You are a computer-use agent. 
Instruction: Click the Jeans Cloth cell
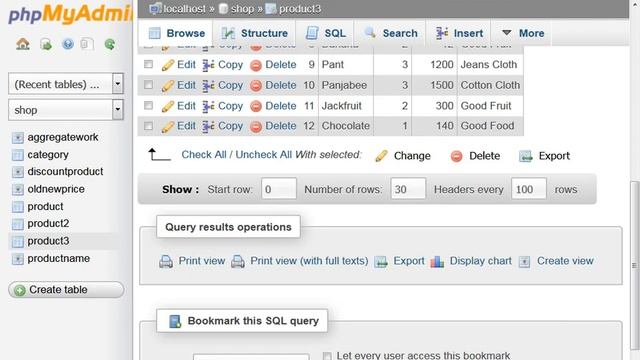[490, 64]
